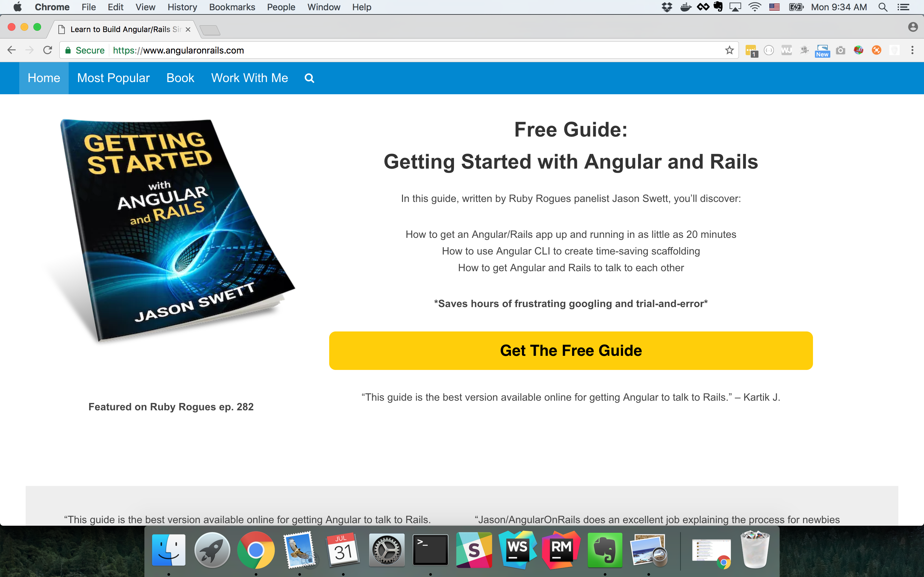924x577 pixels.
Task: Click the bookmark star in address bar
Action: pos(730,51)
